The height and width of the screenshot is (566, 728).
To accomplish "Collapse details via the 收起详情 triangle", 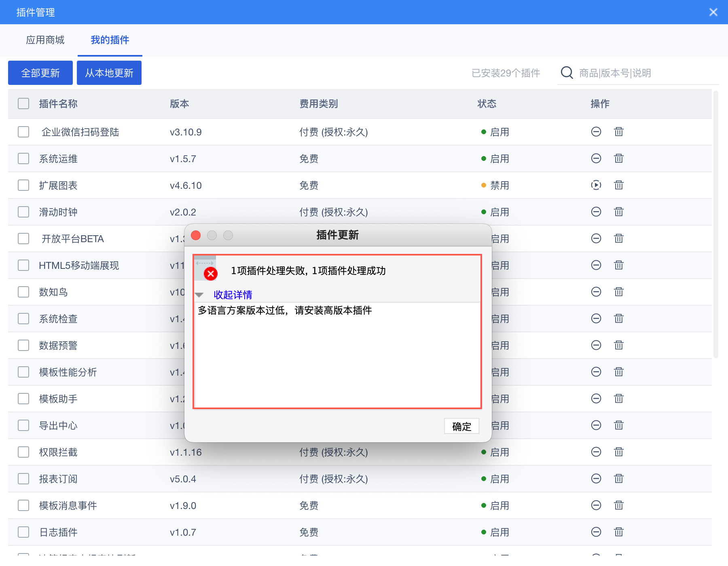I will tap(199, 295).
